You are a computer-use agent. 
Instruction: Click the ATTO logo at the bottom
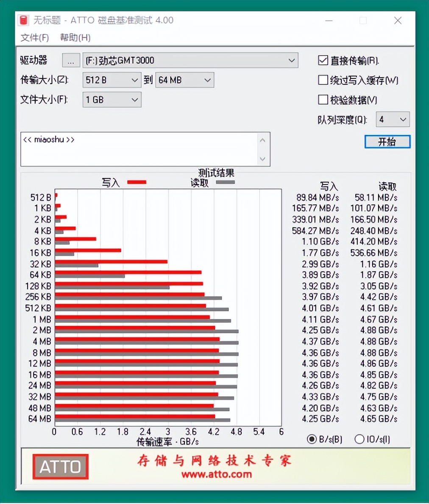click(x=60, y=467)
